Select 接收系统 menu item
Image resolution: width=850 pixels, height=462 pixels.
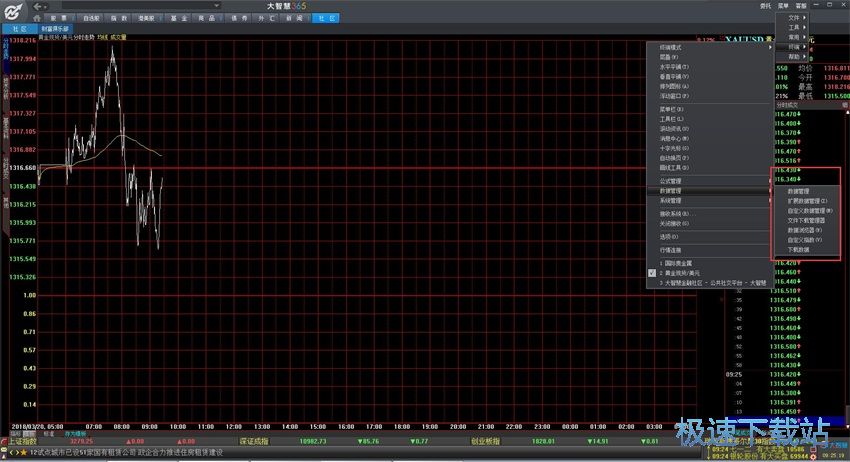point(710,214)
